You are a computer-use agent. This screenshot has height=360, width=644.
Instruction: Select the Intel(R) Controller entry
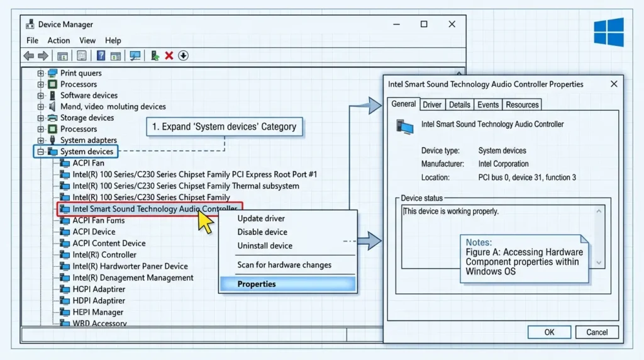[x=104, y=255]
